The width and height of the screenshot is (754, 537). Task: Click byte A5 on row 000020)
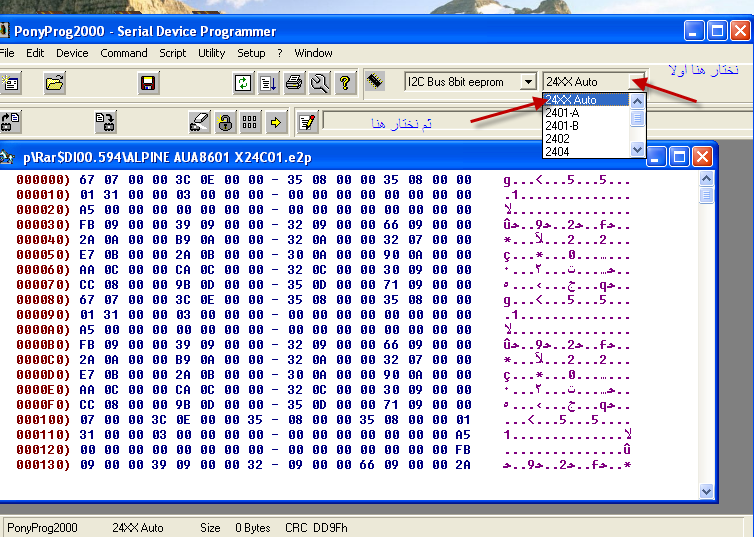pos(87,210)
